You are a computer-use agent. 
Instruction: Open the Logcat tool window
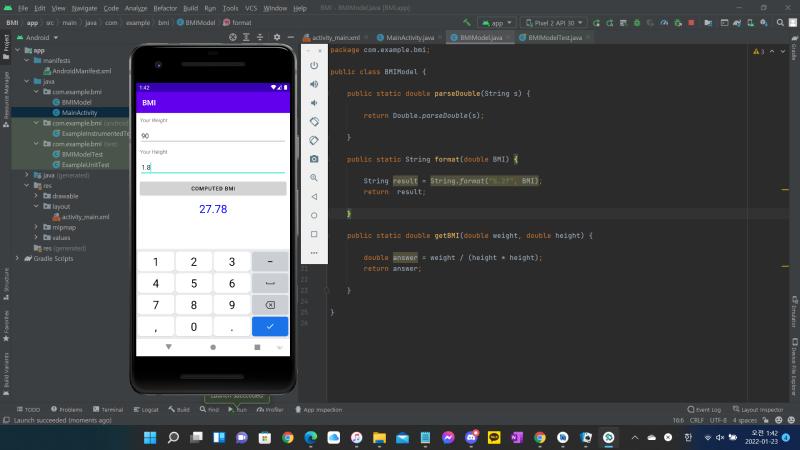pos(146,409)
